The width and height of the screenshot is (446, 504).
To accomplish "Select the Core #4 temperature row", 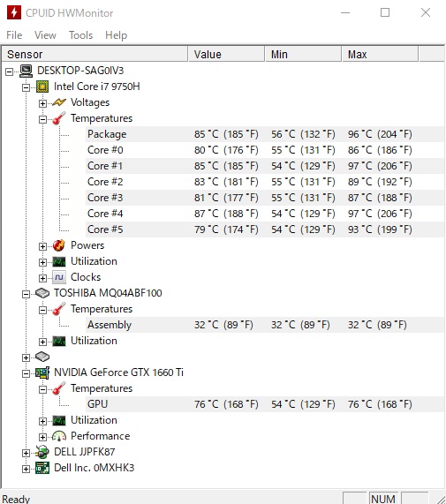I will coord(265,214).
